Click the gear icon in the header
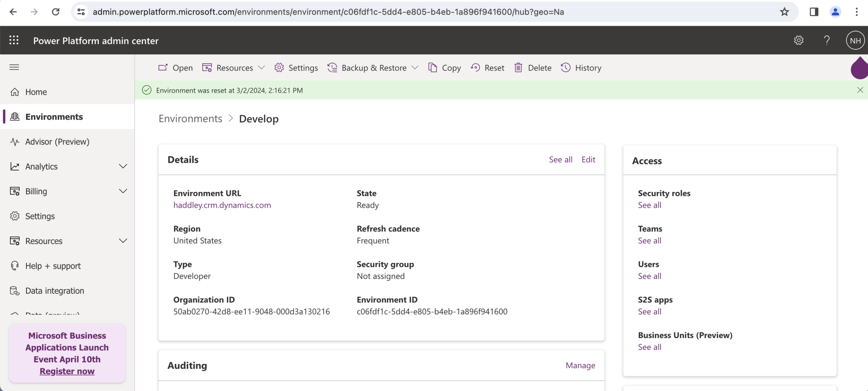This screenshot has width=868, height=391. pyautogui.click(x=799, y=40)
